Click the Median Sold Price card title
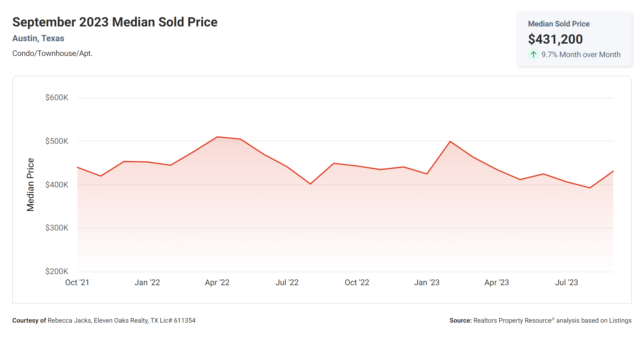The width and height of the screenshot is (644, 338). [559, 24]
